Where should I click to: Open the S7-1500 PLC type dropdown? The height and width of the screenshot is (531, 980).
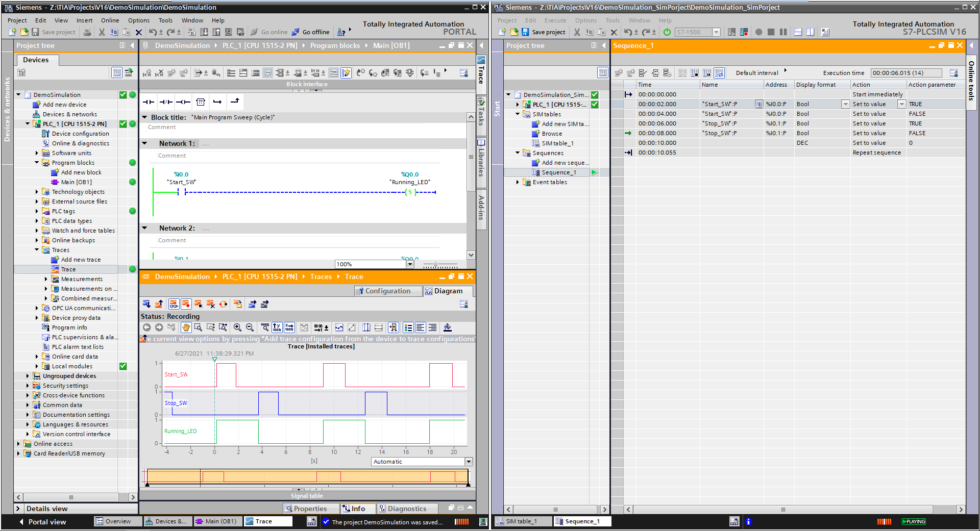tap(716, 32)
